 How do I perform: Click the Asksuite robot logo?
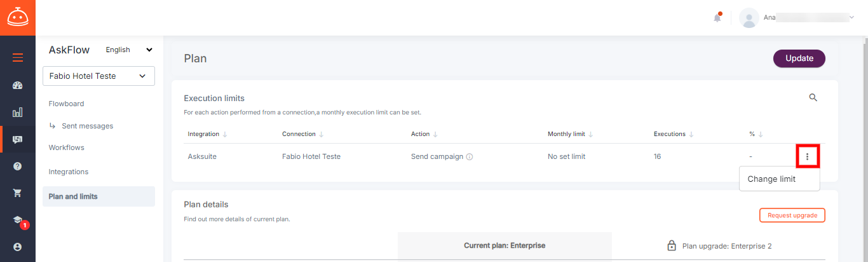point(18,18)
